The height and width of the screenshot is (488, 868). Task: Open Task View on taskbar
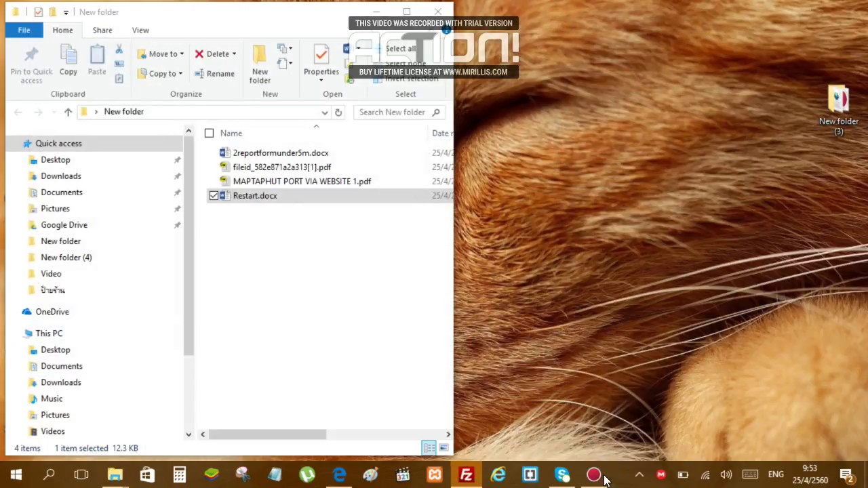(81, 474)
